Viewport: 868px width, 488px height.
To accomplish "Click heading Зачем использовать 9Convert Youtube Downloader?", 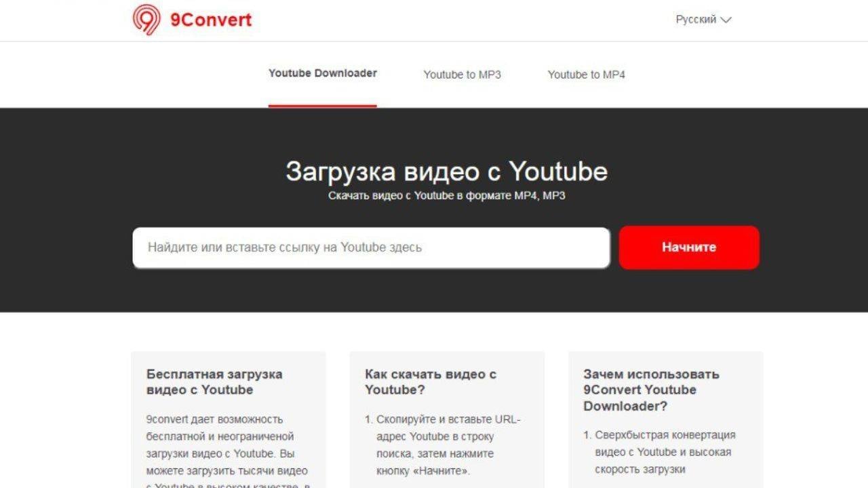I will (x=651, y=390).
